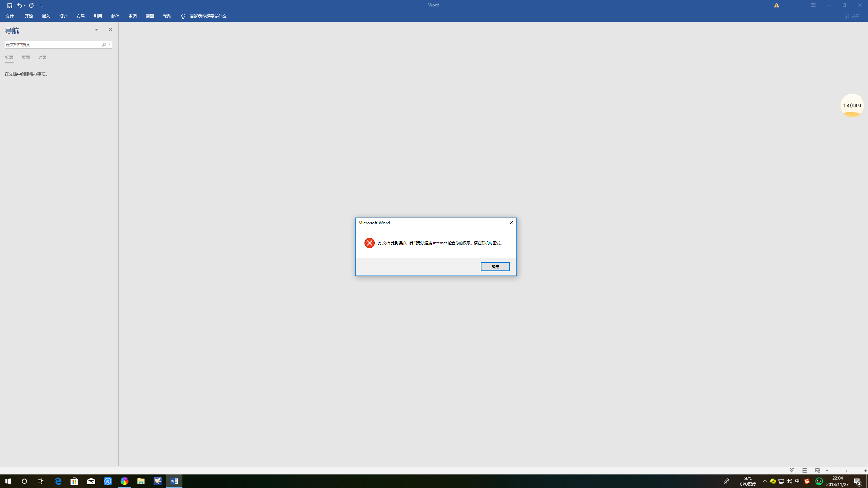Select the 结果 (Results) navigation tab
This screenshot has height=488, width=868.
tap(42, 57)
